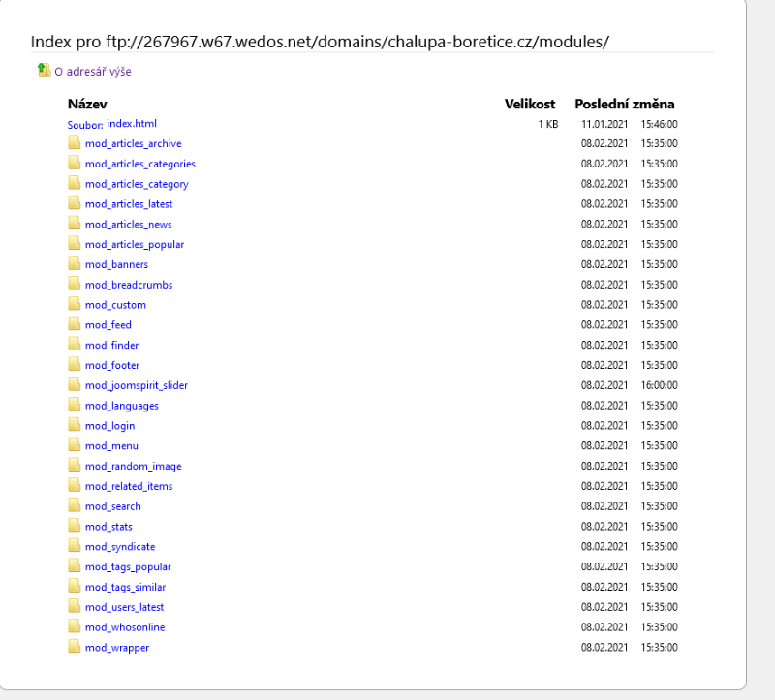Screen dimensions: 775x700
Task: Open the mod_users_latest folder link
Action: (125, 607)
